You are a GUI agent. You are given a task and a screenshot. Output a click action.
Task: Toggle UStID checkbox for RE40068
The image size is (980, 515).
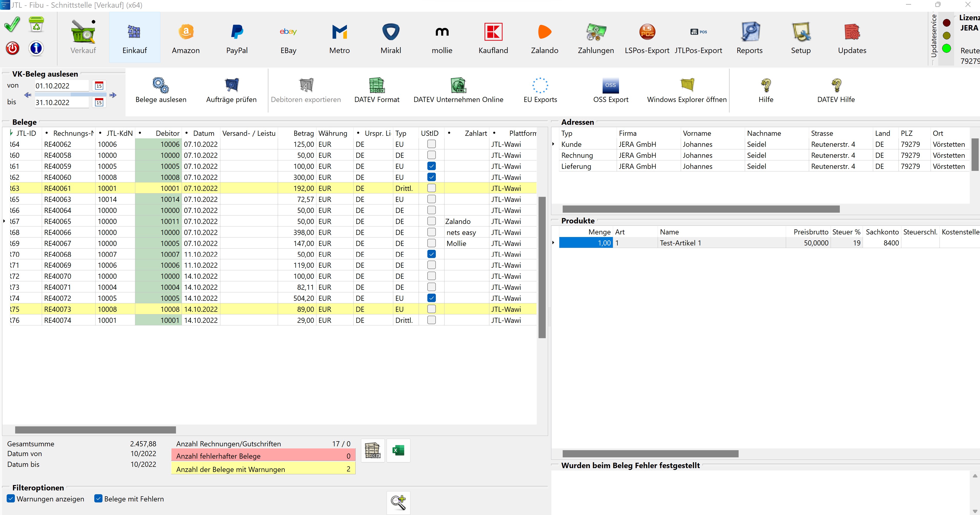click(431, 254)
